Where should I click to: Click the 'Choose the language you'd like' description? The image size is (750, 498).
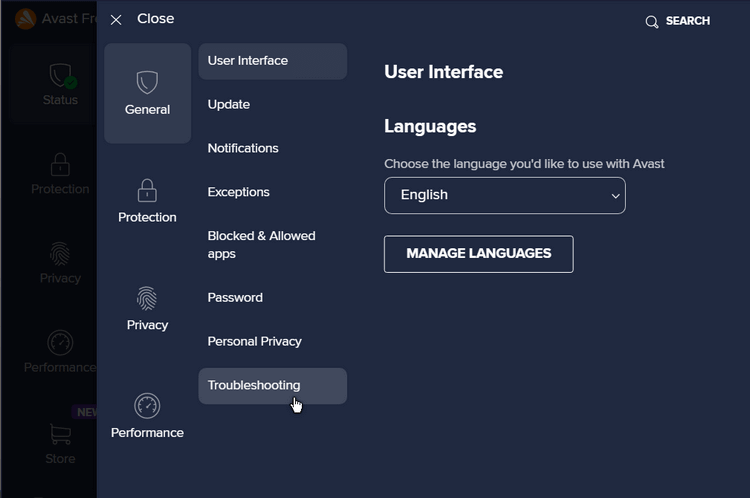[524, 164]
